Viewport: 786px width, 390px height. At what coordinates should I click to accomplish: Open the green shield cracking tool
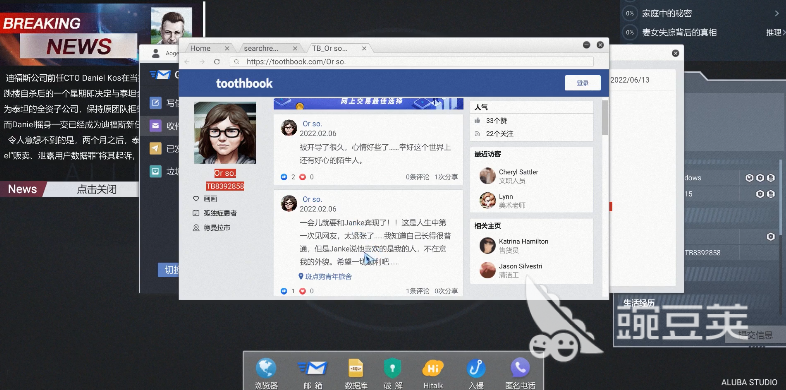392,368
